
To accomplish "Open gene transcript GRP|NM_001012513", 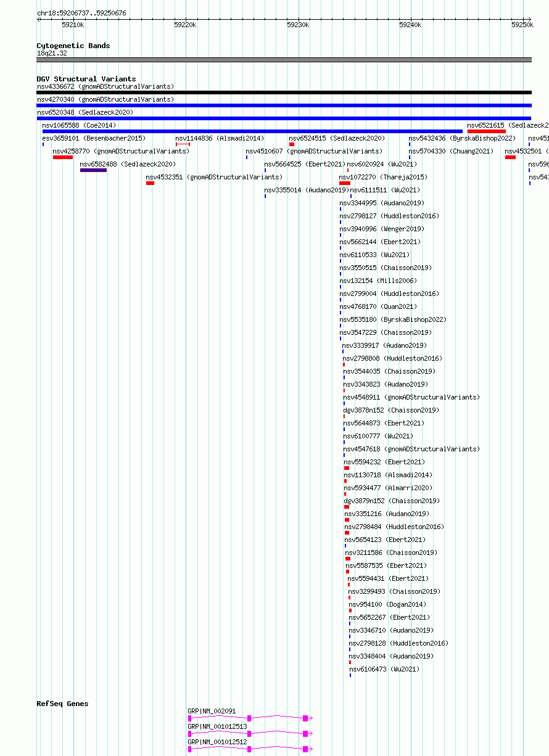I will coord(217,726).
